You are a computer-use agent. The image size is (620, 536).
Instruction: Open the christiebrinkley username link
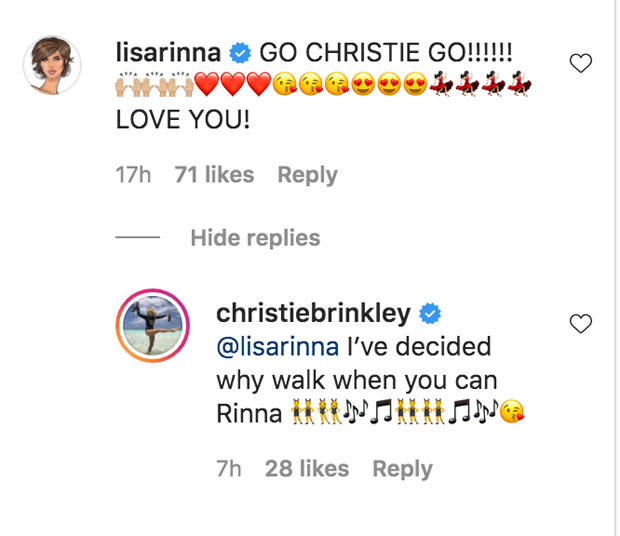313,314
